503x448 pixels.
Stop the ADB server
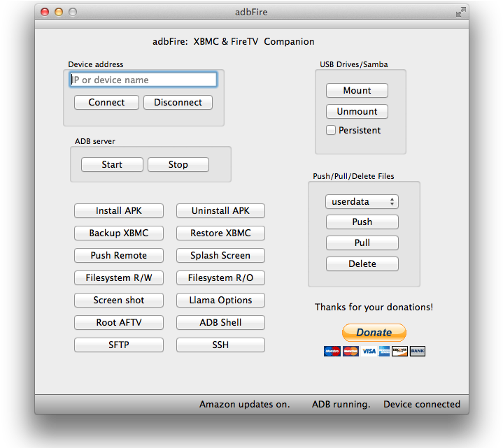(x=178, y=164)
